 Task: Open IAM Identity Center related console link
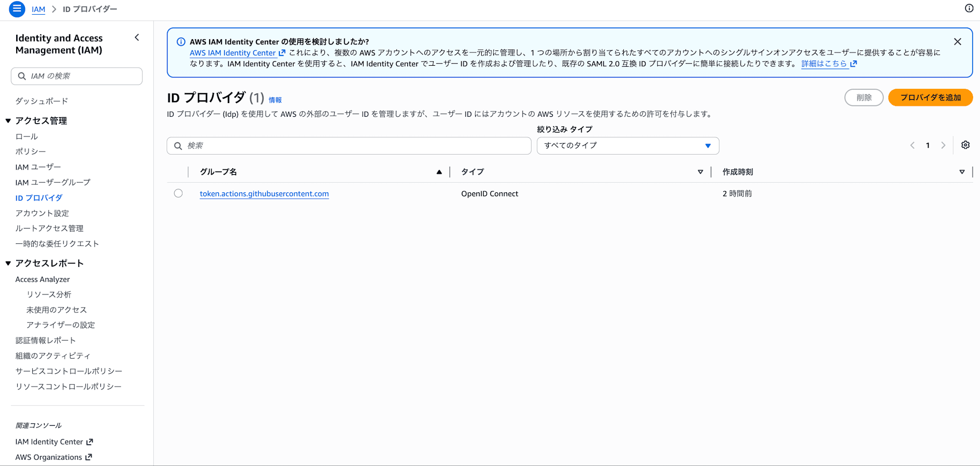coord(54,442)
